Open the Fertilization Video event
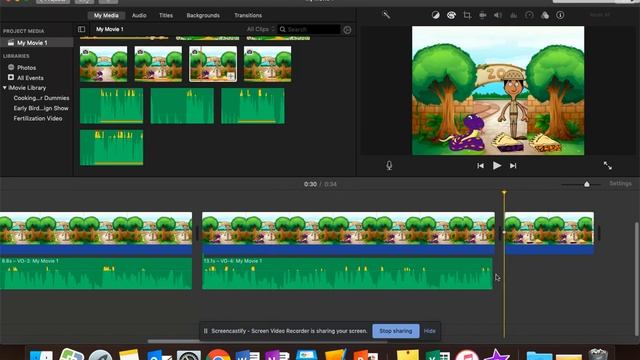Screen dimensions: 640x360 (38, 118)
